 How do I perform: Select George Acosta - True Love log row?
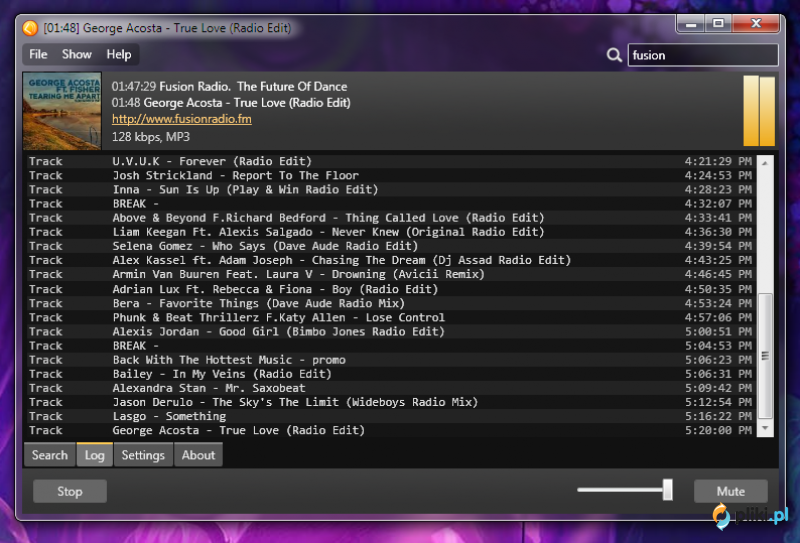[391, 431]
